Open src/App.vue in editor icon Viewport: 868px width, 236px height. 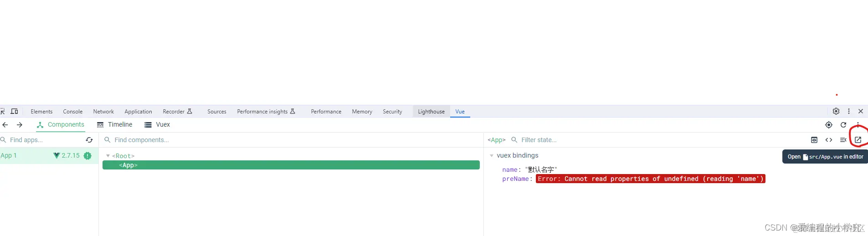point(858,140)
